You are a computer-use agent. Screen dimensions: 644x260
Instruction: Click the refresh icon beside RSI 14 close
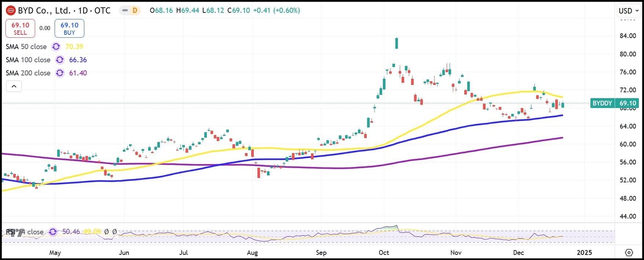point(53,232)
